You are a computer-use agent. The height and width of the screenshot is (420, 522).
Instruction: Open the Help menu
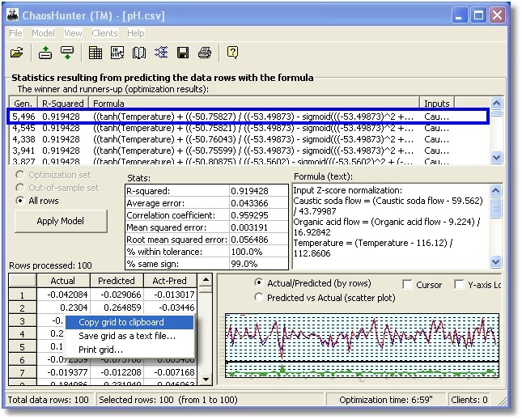(x=136, y=33)
